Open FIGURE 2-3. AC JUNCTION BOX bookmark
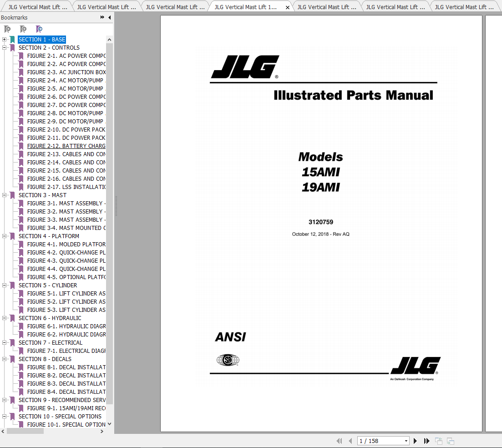The image size is (502, 448). pos(66,72)
